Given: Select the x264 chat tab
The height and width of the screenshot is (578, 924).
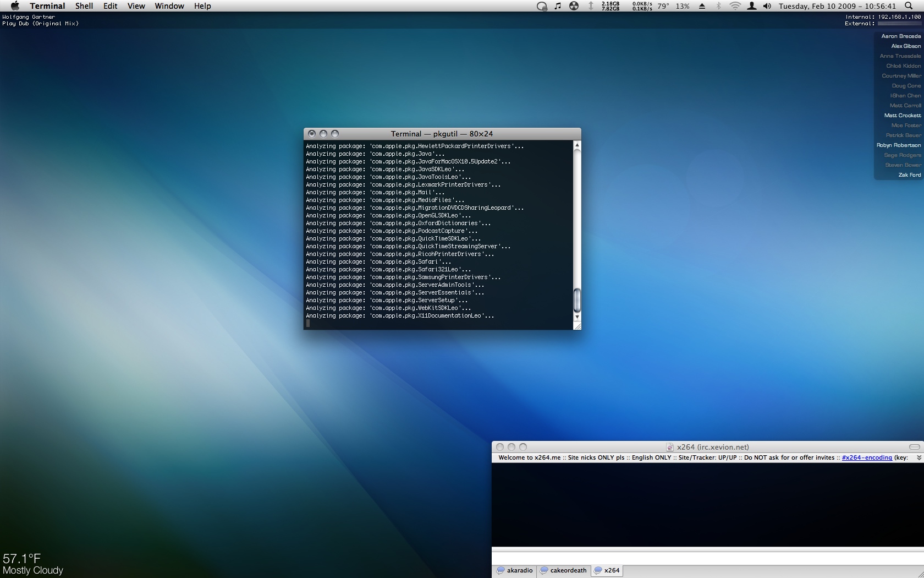Looking at the screenshot, I should click(607, 571).
